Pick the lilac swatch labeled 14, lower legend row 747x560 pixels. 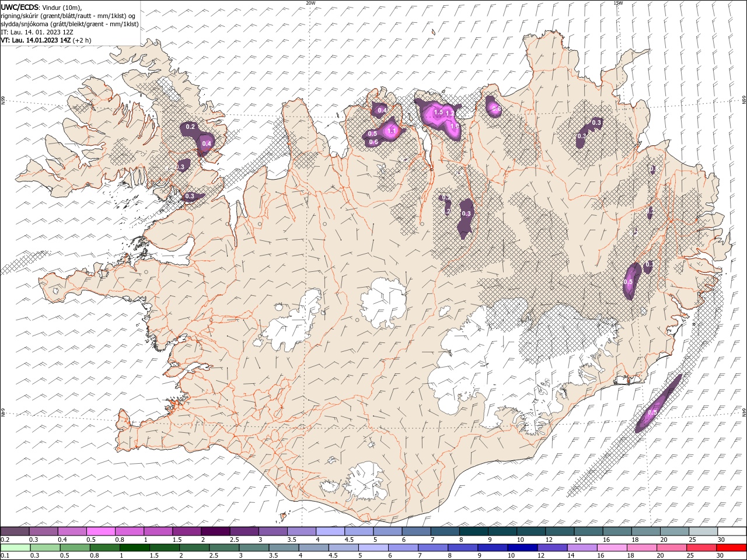tap(581, 548)
